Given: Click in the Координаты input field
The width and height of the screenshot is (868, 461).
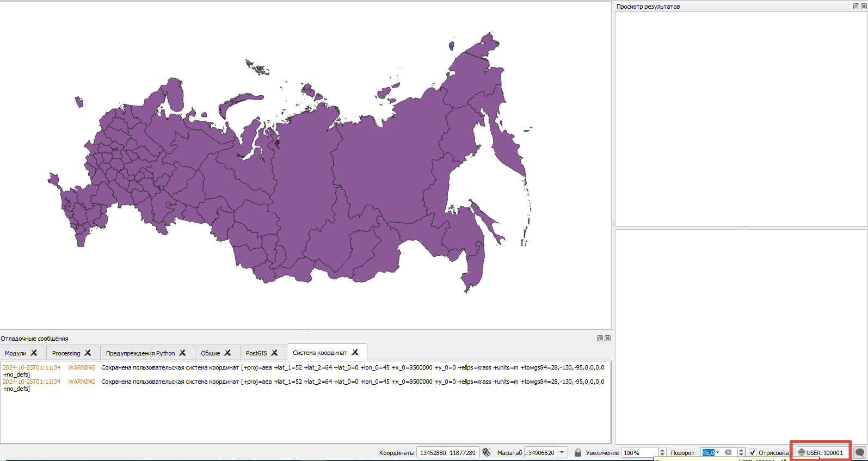Looking at the screenshot, I should pyautogui.click(x=448, y=453).
